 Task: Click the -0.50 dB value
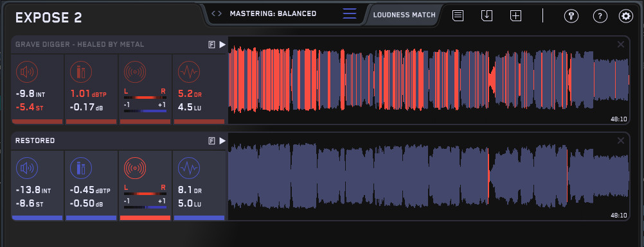[87, 204]
